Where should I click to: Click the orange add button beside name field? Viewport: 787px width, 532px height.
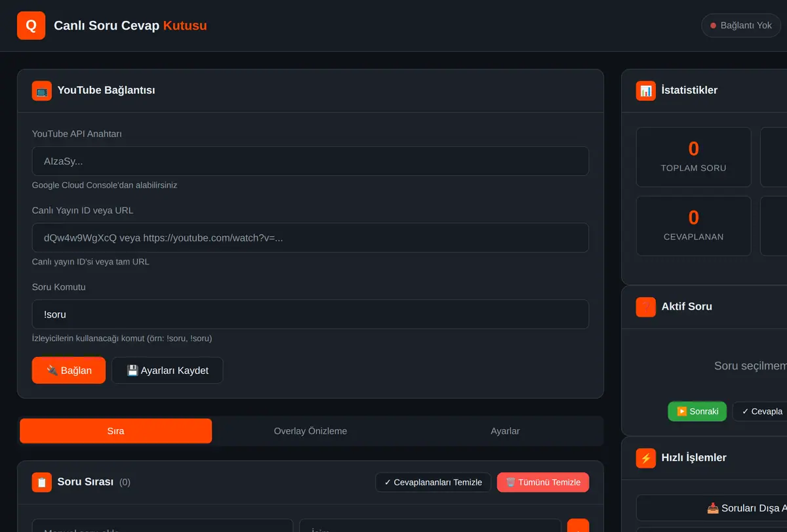[578, 525]
